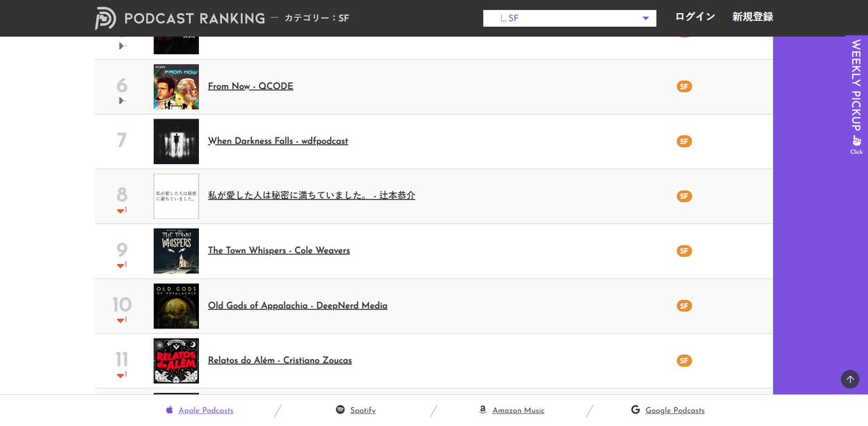Click SF badge in When Darkness Falls row
868x426 pixels.
[684, 141]
